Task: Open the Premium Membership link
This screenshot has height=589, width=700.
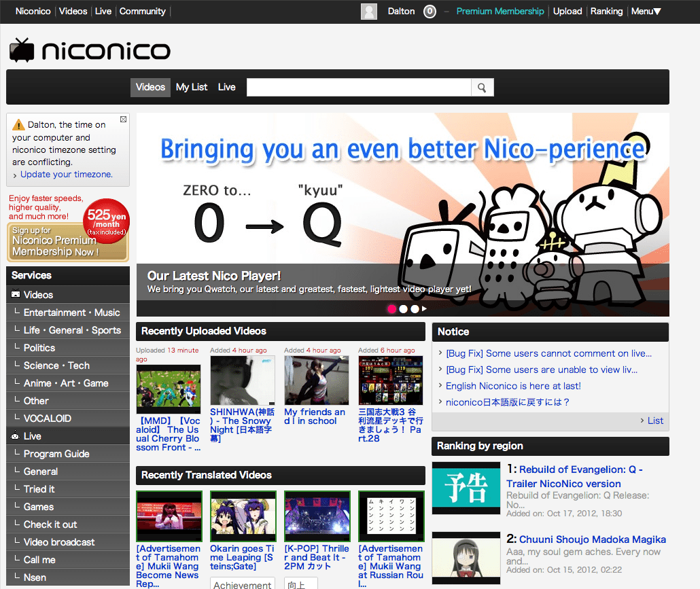Action: tap(500, 12)
